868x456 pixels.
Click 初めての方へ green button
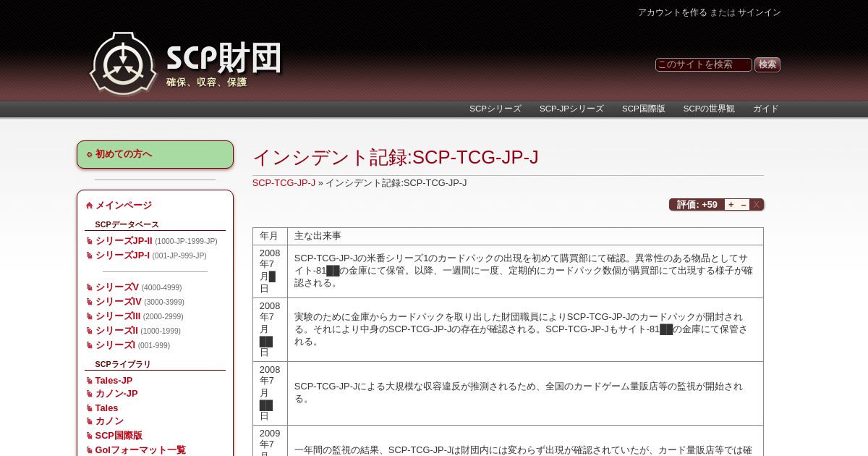(x=155, y=154)
